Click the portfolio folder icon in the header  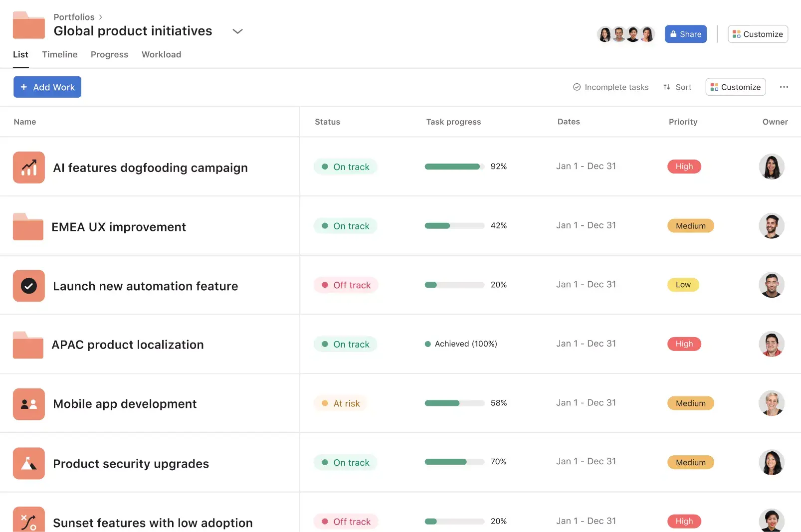[28, 25]
